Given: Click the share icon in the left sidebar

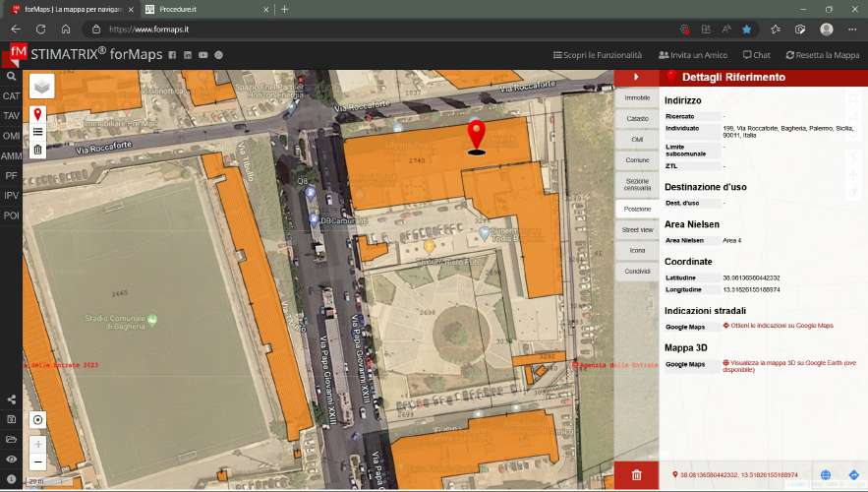Looking at the screenshot, I should 11,400.
